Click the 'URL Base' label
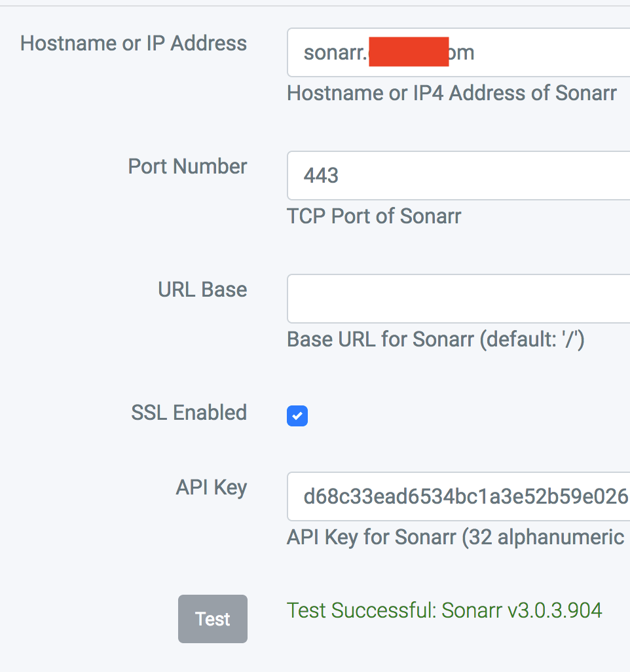This screenshot has width=630, height=672. pos(202,289)
